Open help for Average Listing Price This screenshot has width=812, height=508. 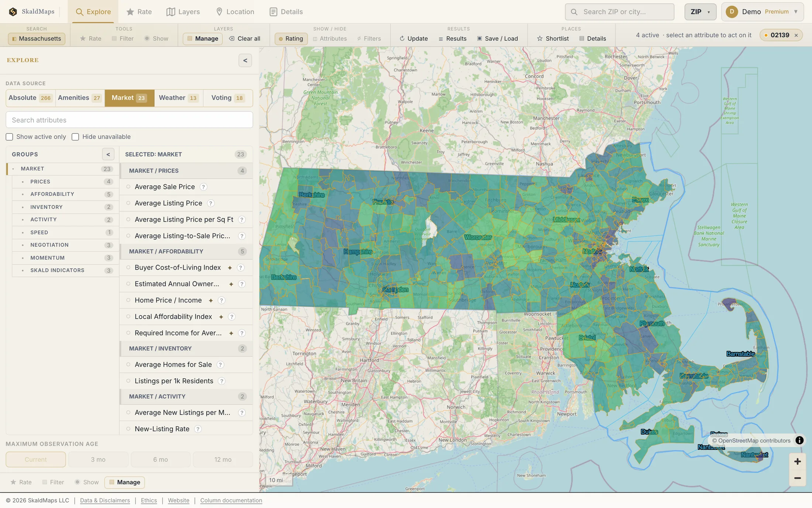point(211,203)
